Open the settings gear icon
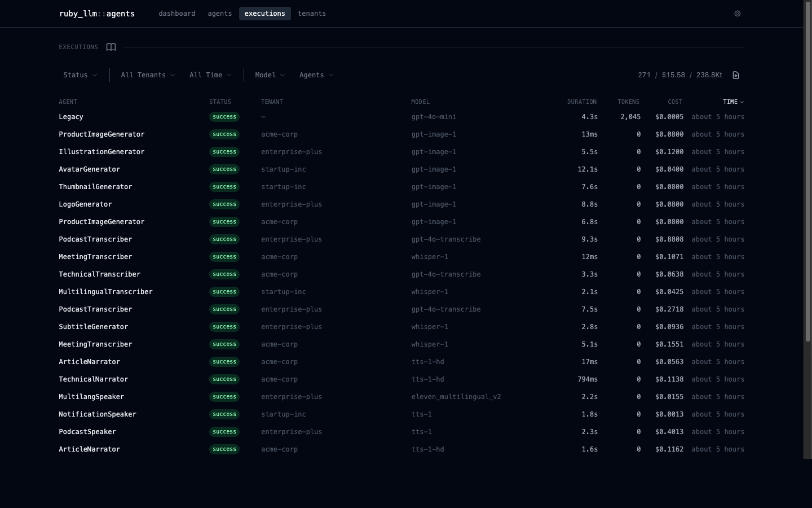The height and width of the screenshot is (508, 812). pos(737,14)
